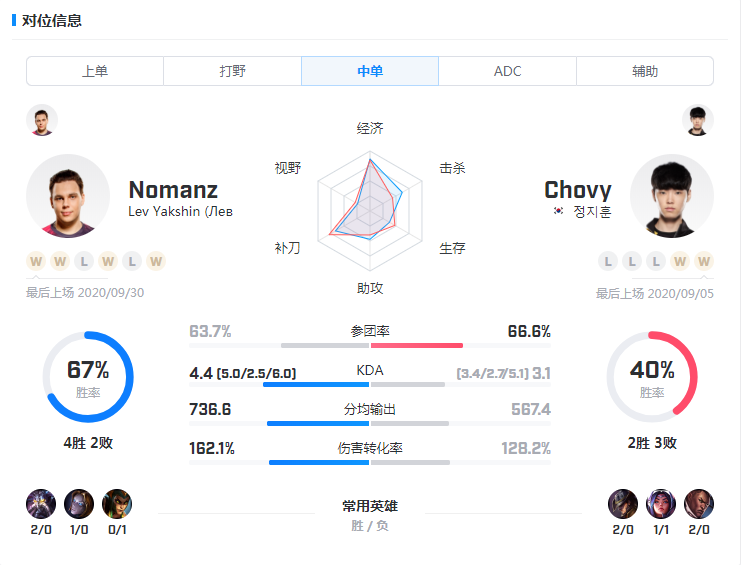Select Nomanz's first champion icon with 2/0

[41, 504]
